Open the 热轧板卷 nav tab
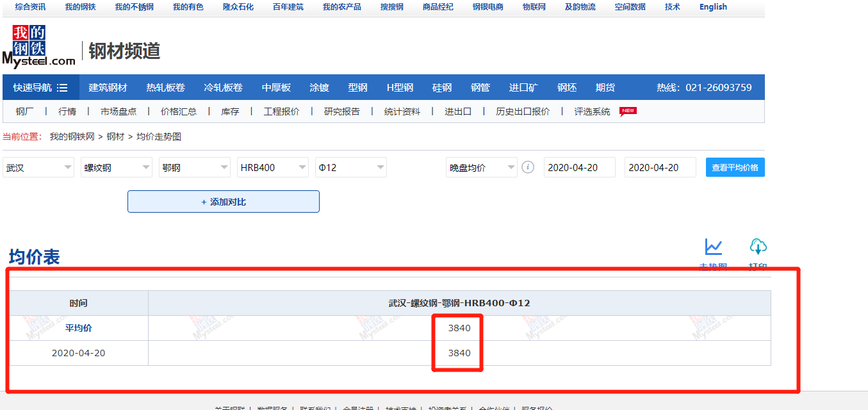Image resolution: width=868 pixels, height=410 pixels. click(165, 87)
